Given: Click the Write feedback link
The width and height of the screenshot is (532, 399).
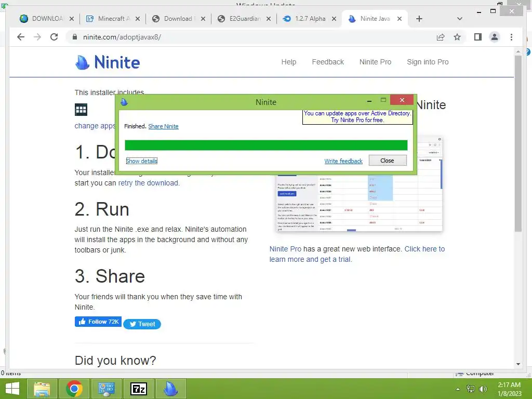Looking at the screenshot, I should tap(343, 161).
